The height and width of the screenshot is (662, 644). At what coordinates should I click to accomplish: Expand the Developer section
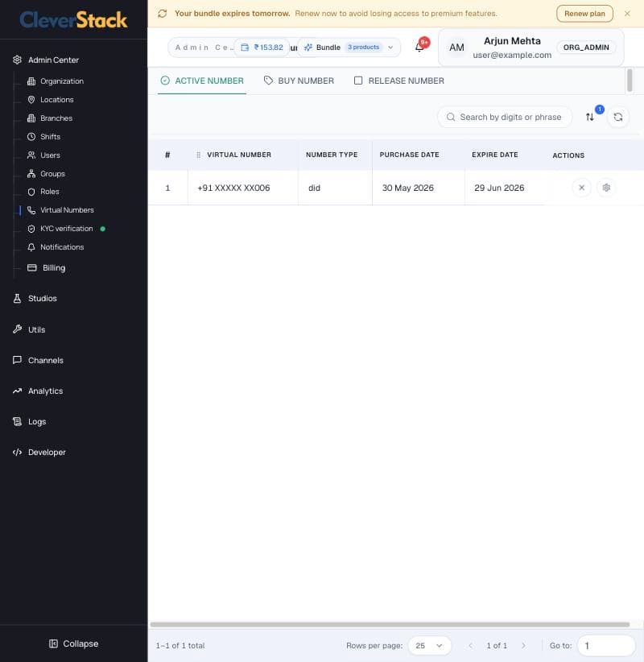coord(39,452)
